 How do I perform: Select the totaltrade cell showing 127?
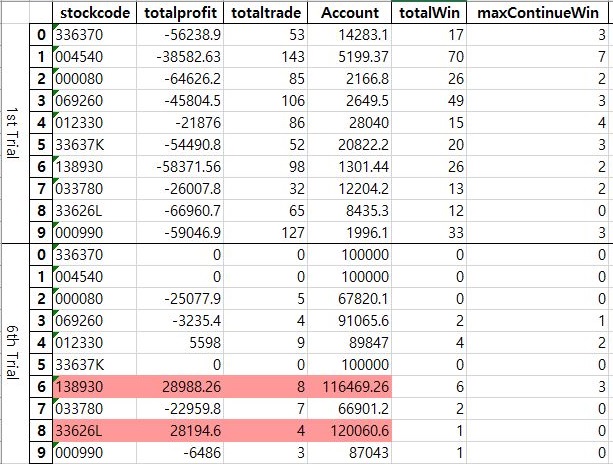[x=265, y=233]
